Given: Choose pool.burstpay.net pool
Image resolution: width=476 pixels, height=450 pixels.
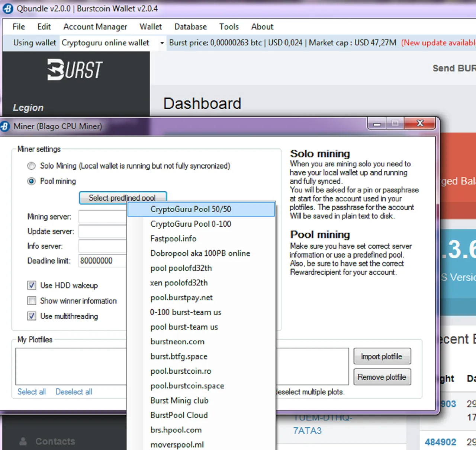Looking at the screenshot, I should pyautogui.click(x=201, y=298).
